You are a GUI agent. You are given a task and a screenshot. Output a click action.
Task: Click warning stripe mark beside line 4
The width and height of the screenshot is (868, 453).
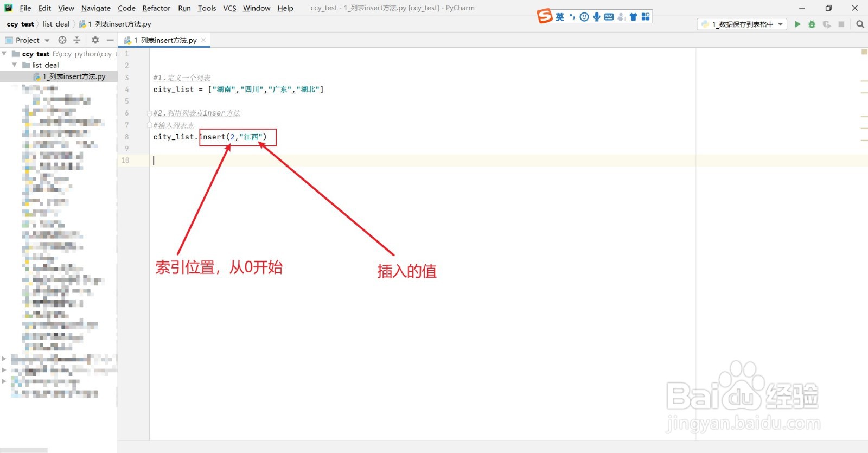pyautogui.click(x=864, y=93)
